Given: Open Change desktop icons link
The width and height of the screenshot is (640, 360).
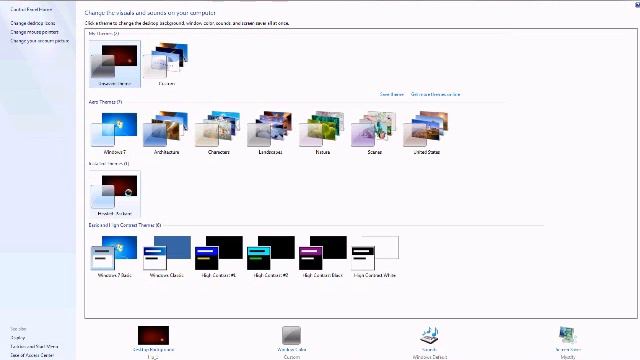Looking at the screenshot, I should click(x=33, y=23).
